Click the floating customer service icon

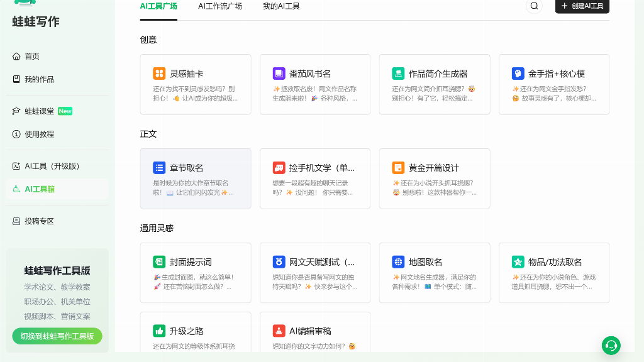[x=611, y=346]
